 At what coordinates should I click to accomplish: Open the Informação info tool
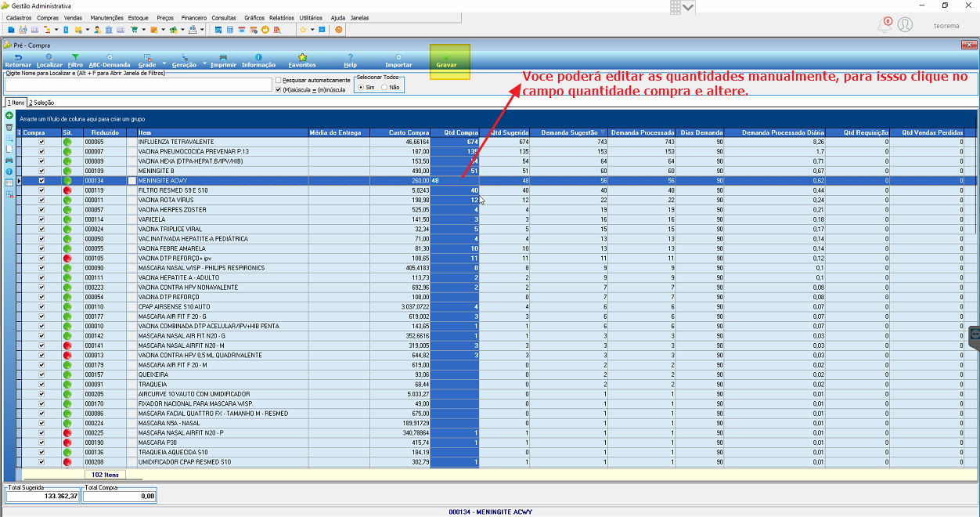pos(258,60)
